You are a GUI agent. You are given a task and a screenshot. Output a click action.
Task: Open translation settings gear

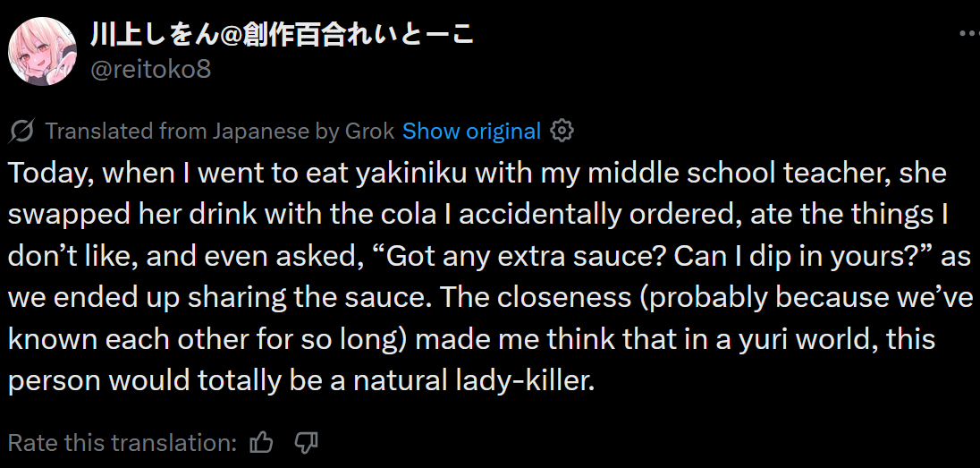click(x=562, y=132)
